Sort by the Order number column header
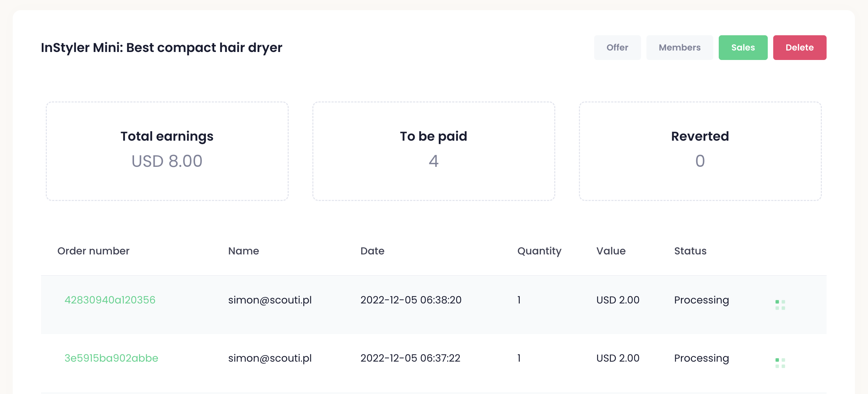 tap(93, 251)
